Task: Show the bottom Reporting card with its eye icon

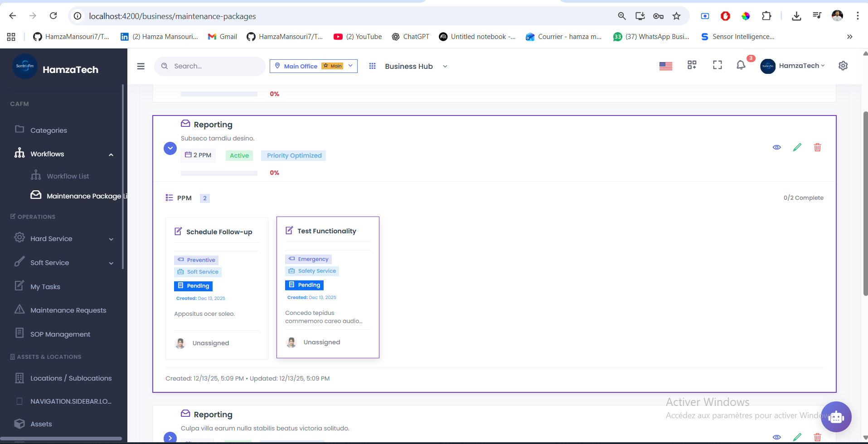Action: pyautogui.click(x=776, y=437)
